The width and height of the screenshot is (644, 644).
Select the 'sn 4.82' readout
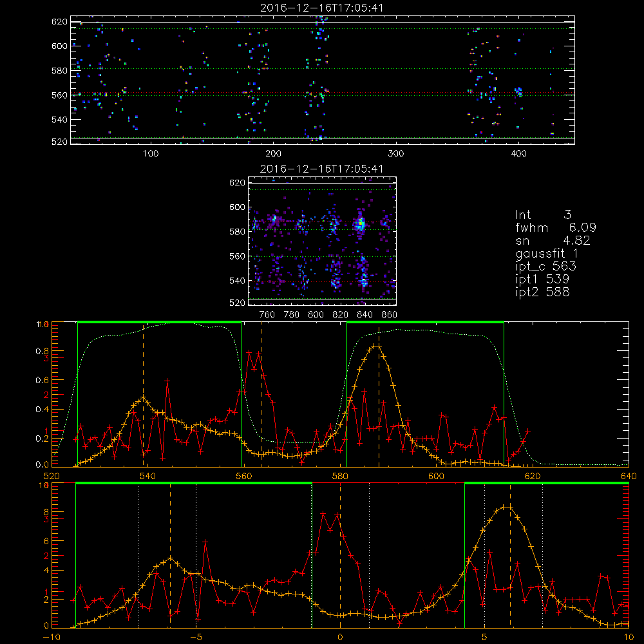pos(553,241)
